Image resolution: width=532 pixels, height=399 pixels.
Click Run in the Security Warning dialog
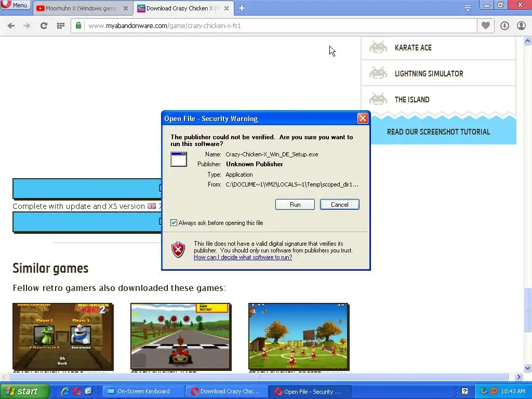tap(295, 205)
